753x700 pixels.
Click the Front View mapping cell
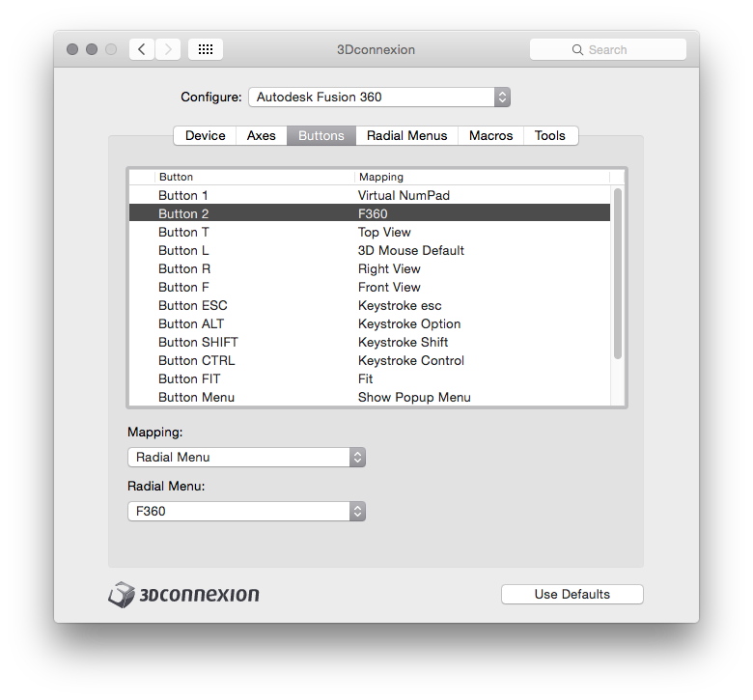[x=389, y=287]
